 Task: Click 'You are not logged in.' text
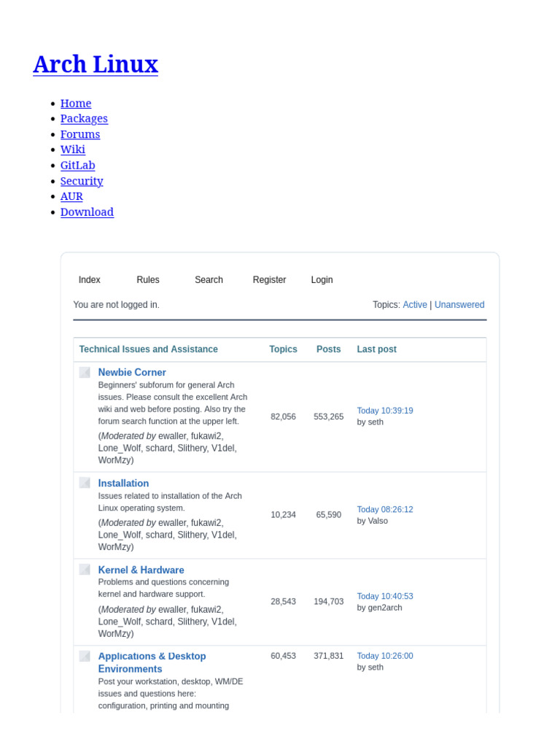tap(116, 305)
